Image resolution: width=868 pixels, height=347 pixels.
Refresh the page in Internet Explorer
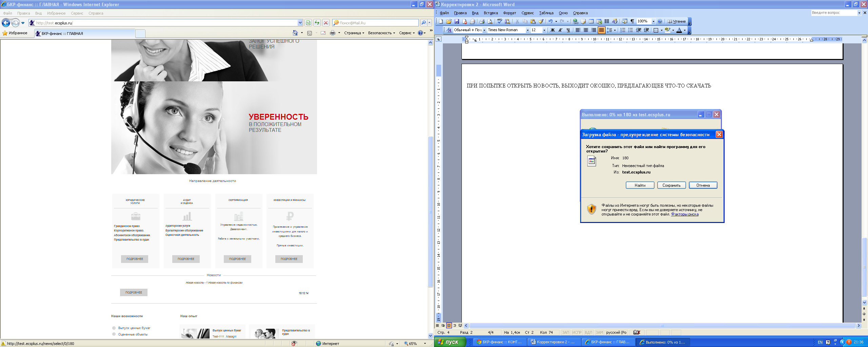pos(317,23)
